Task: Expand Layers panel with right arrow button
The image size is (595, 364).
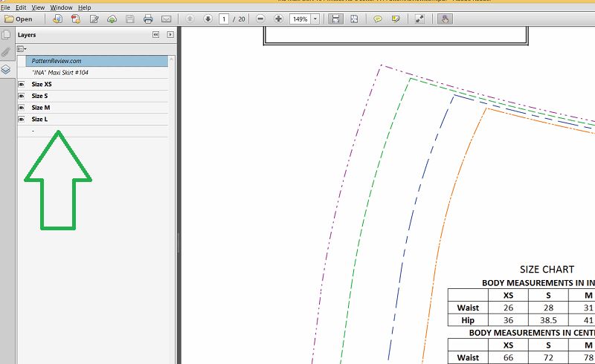Action: (170, 34)
